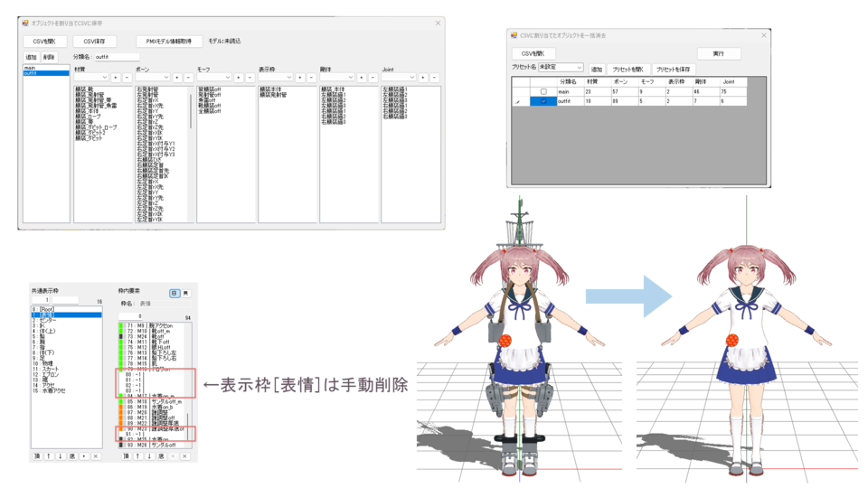Check the main row checkbox
The height and width of the screenshot is (488, 868).
[542, 91]
